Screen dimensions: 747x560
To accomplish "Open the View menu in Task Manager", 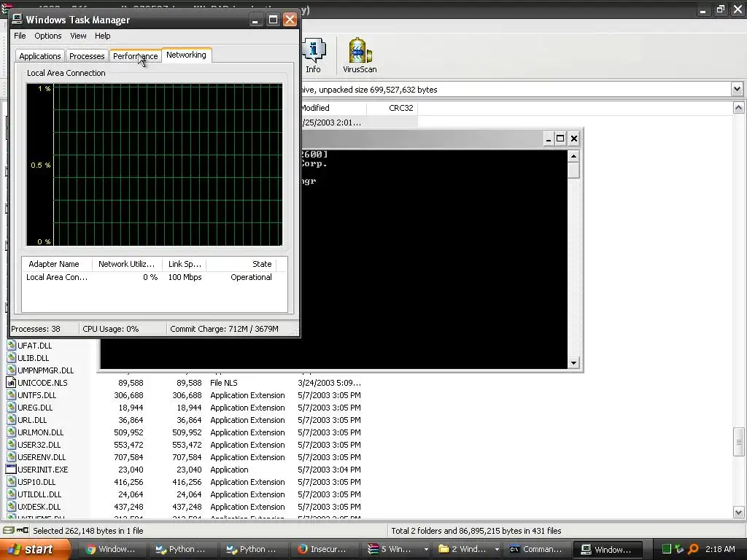I will click(x=78, y=36).
